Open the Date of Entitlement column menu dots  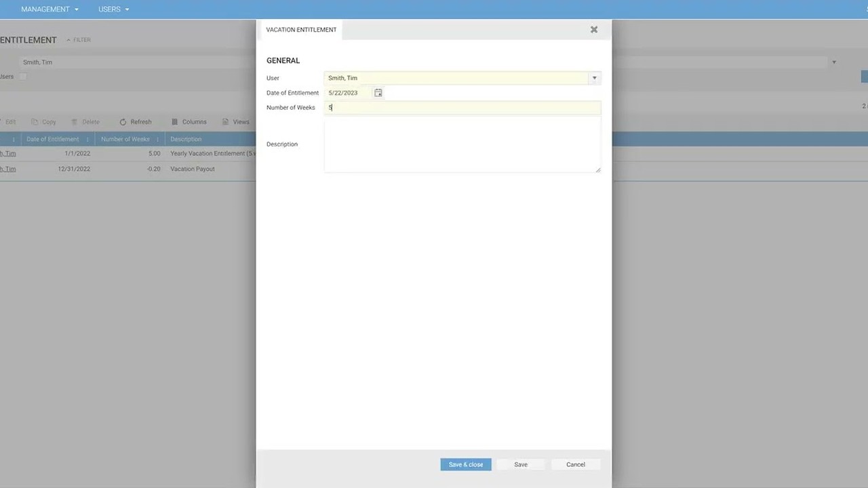pyautogui.click(x=87, y=140)
